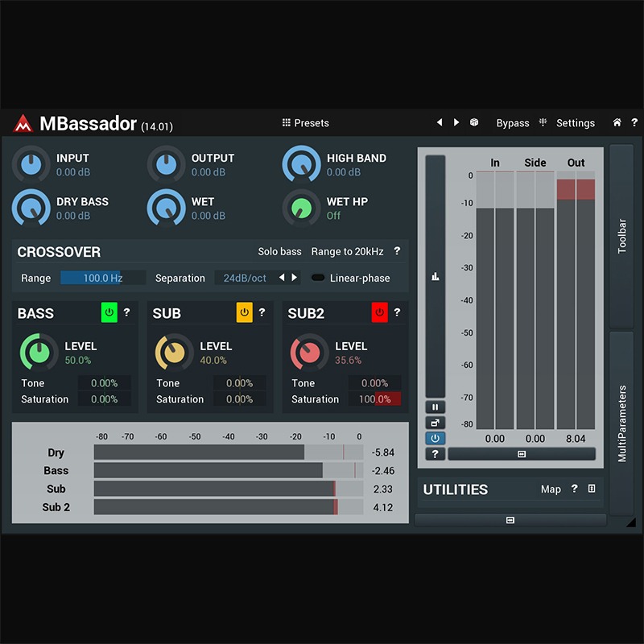Click the WET HP green knob
The image size is (644, 644).
pos(301,208)
